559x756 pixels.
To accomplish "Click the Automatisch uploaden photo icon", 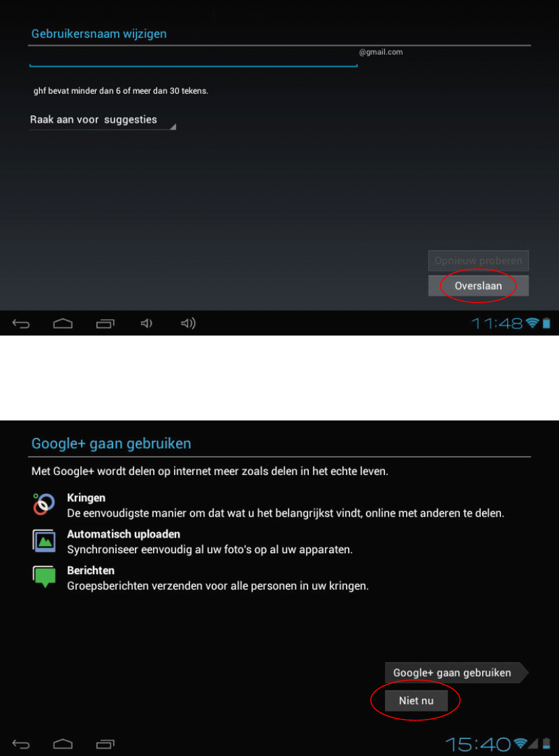I will (44, 540).
